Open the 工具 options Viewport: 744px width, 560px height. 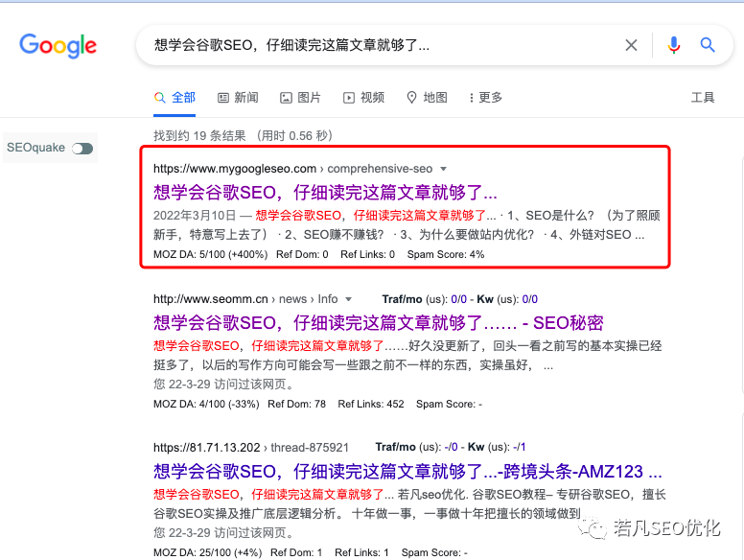703,98
